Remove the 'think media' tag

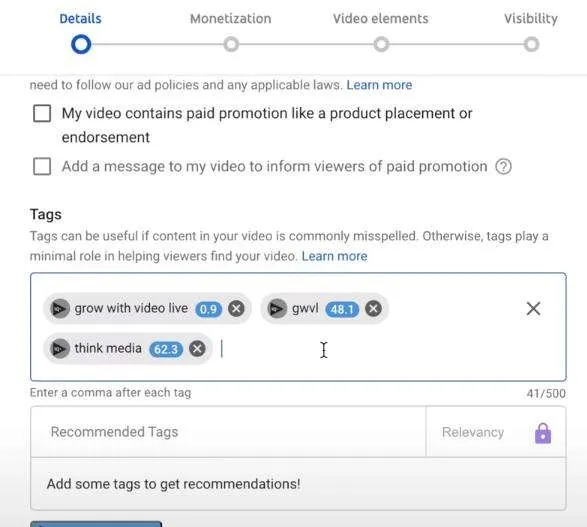point(197,348)
